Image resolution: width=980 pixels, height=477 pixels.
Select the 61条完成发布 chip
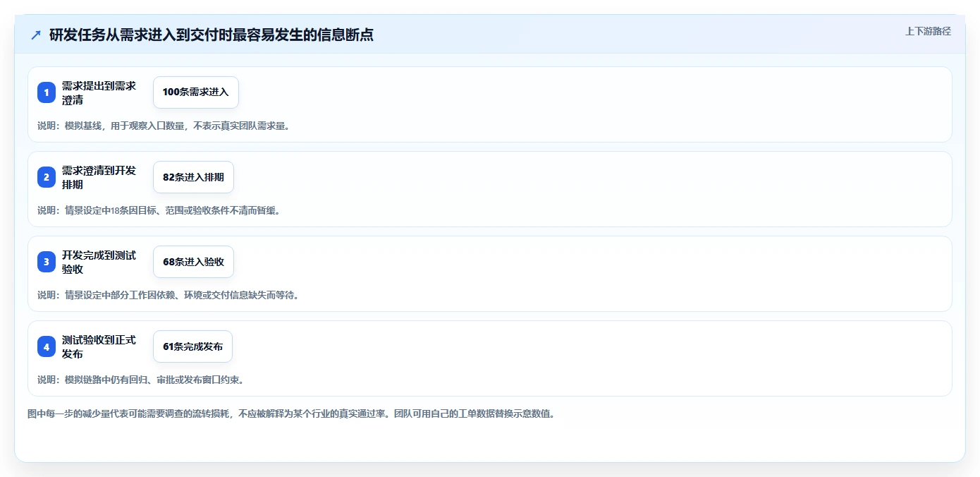pos(192,346)
